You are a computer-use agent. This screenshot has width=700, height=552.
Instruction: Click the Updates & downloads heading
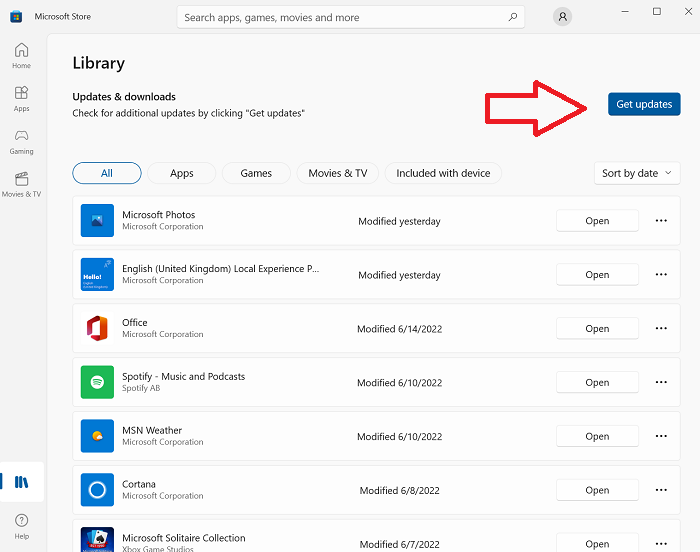tap(124, 97)
